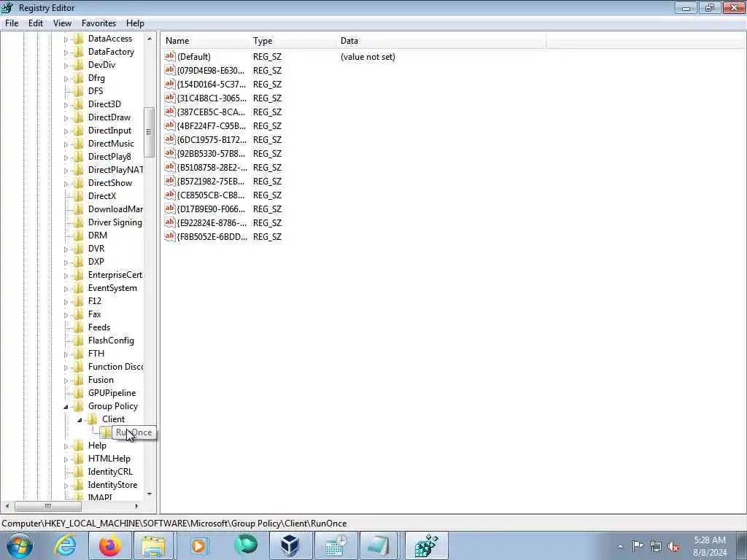The height and width of the screenshot is (560, 747).
Task: Open the Edit menu
Action: 36,23
